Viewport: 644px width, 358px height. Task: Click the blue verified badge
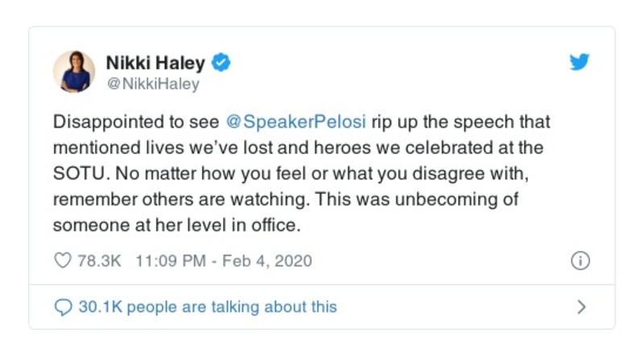click(222, 62)
